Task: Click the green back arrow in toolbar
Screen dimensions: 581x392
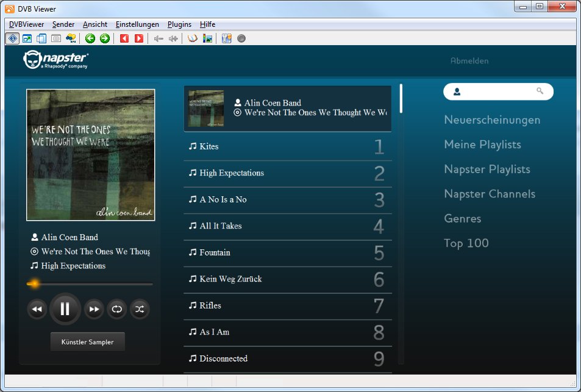Action: pyautogui.click(x=90, y=38)
